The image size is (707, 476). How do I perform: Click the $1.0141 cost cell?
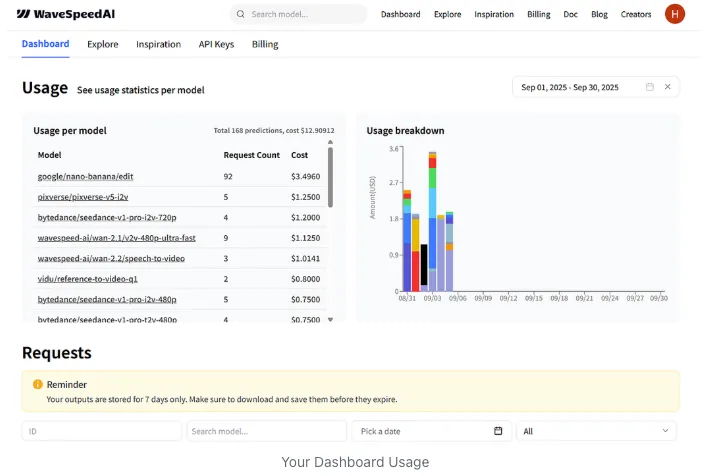(x=306, y=258)
